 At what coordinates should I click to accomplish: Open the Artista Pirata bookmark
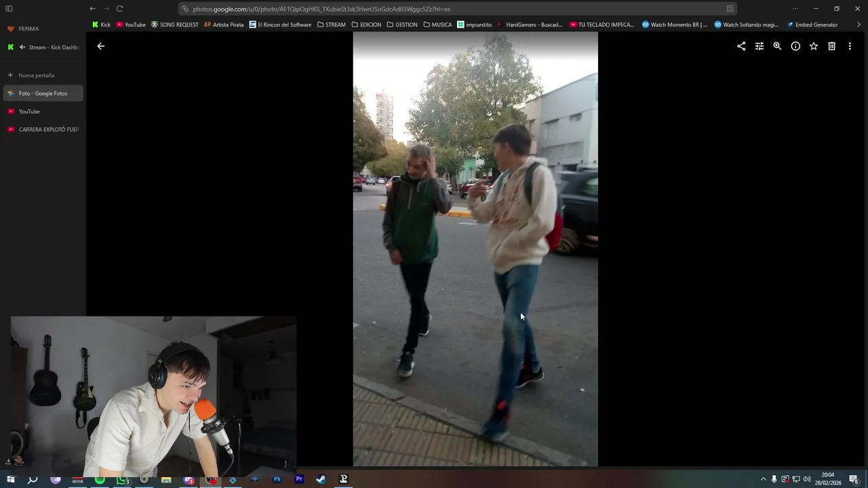coord(224,24)
